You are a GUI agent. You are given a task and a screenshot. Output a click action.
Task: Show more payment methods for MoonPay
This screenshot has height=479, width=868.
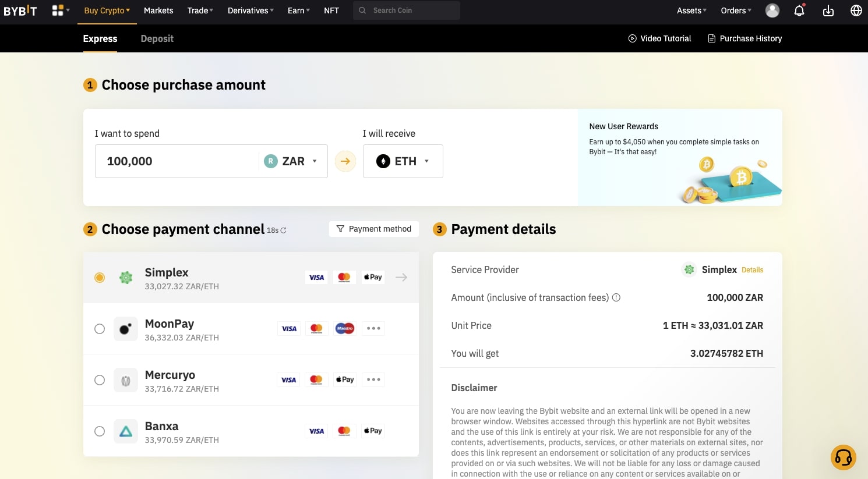coord(373,329)
